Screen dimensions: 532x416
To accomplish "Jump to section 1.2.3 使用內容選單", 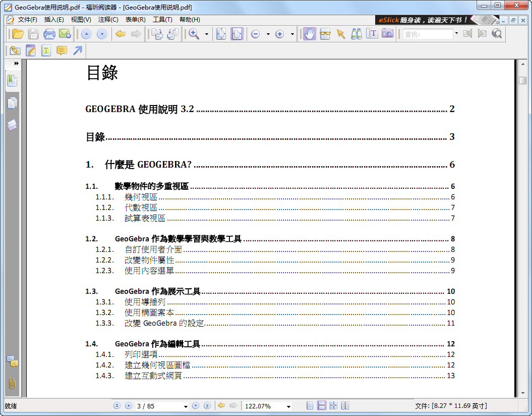I will 149,271.
